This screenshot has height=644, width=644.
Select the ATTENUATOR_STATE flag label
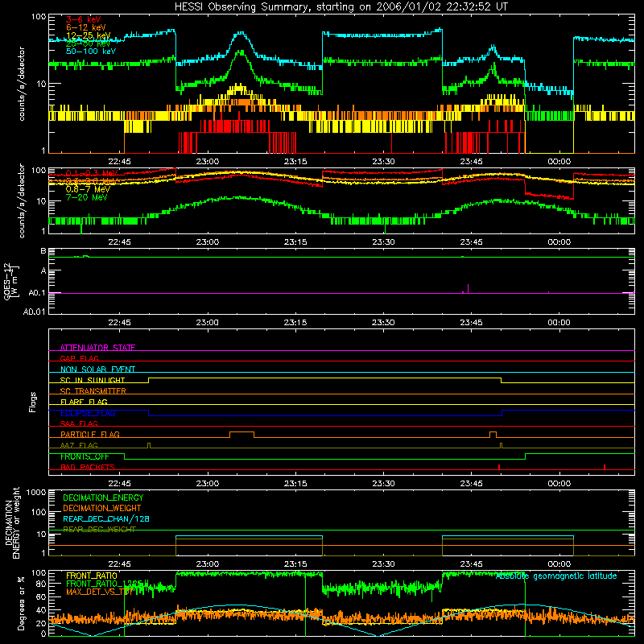tap(97, 348)
